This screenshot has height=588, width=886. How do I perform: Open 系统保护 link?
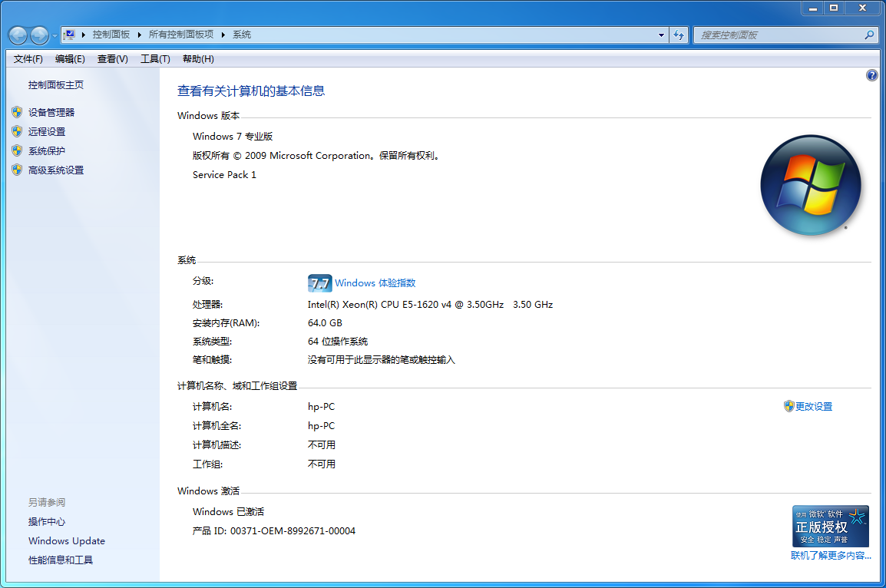(x=47, y=150)
